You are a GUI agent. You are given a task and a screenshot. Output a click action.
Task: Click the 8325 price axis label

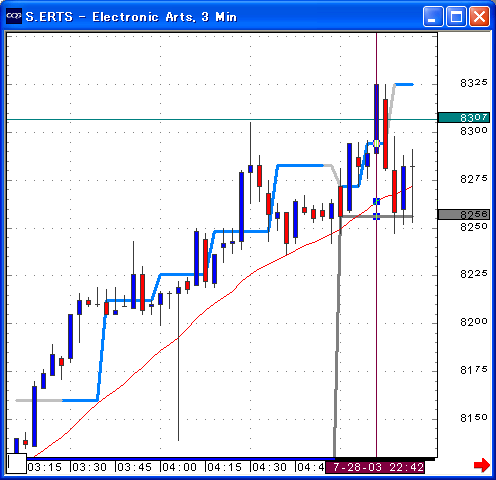[474, 83]
